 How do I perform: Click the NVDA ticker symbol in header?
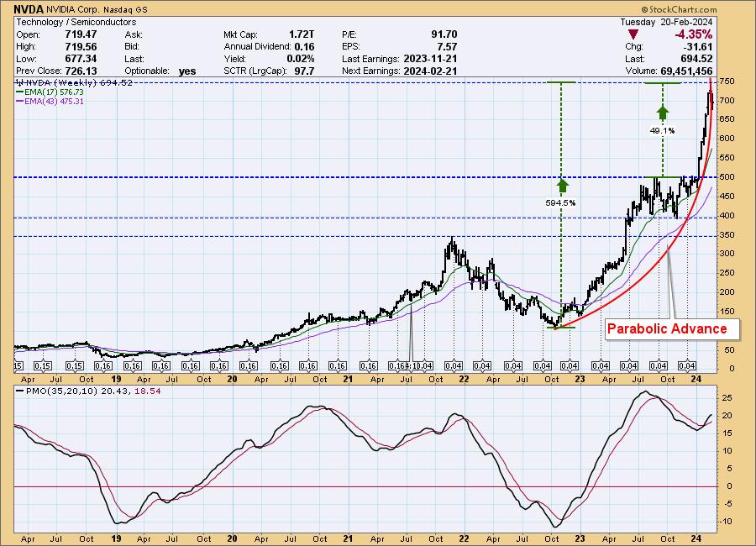tap(29, 9)
